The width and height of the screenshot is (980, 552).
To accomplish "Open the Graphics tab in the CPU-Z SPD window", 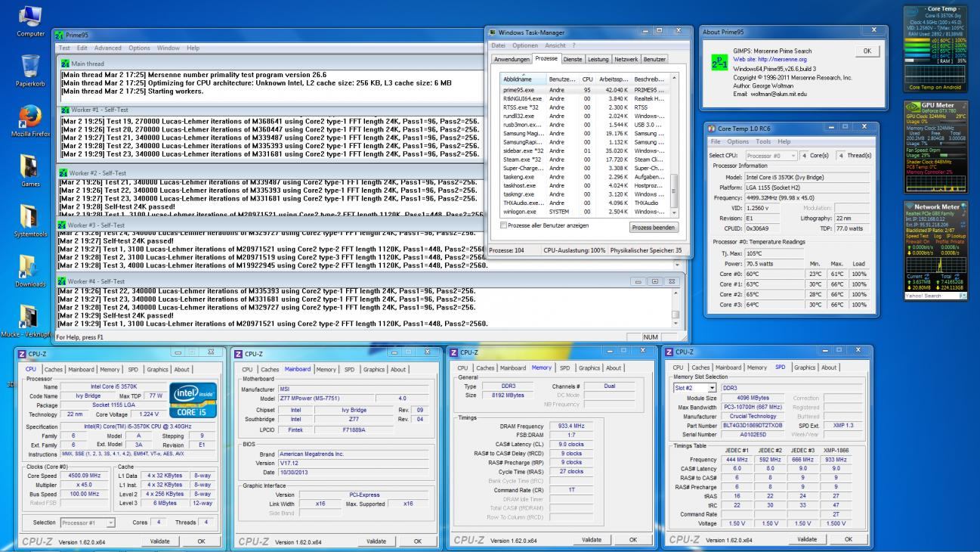I will point(805,367).
